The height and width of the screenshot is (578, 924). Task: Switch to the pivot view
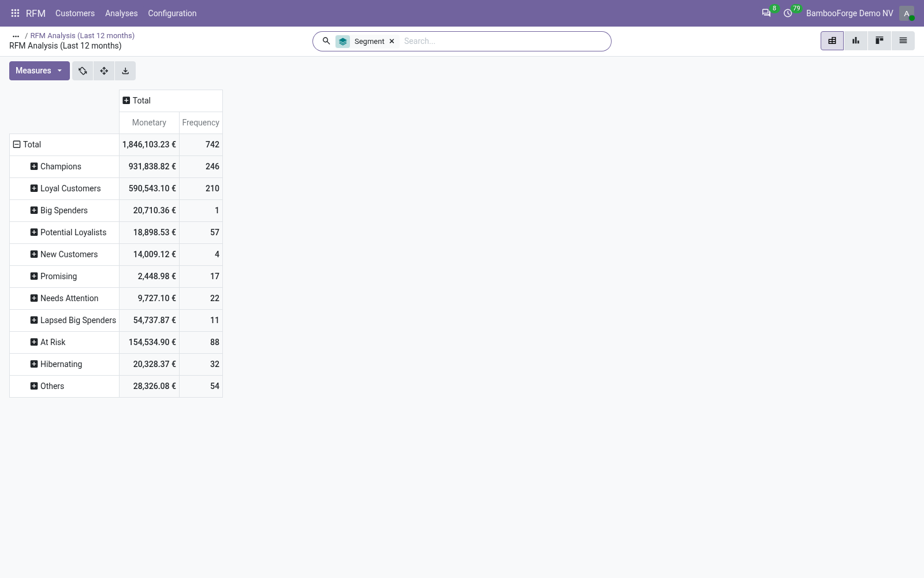(x=832, y=41)
